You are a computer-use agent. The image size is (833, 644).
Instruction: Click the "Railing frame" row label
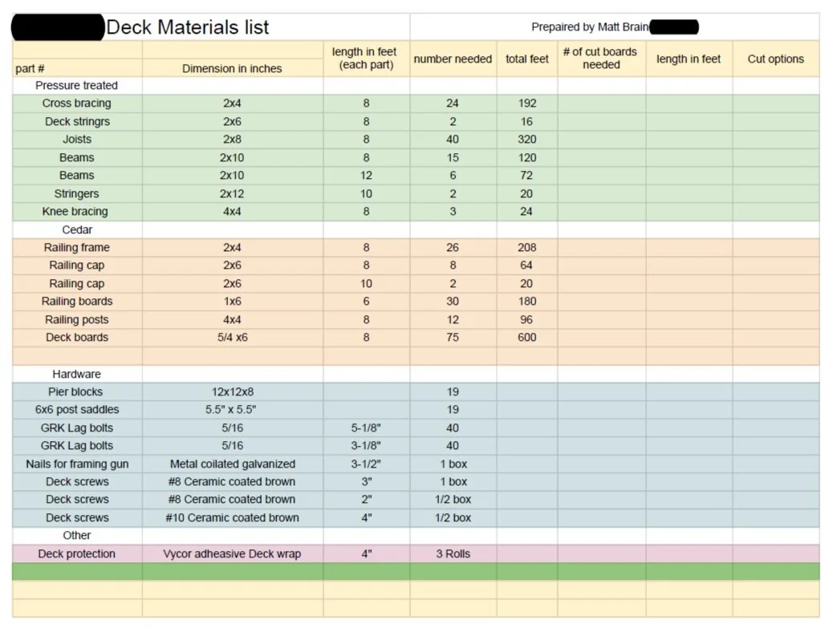[76, 247]
